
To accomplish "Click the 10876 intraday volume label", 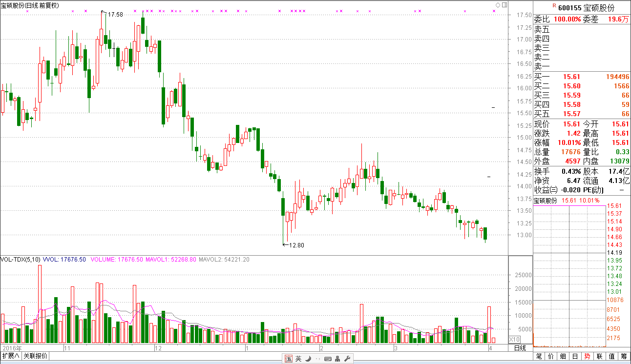I will tap(614, 300).
